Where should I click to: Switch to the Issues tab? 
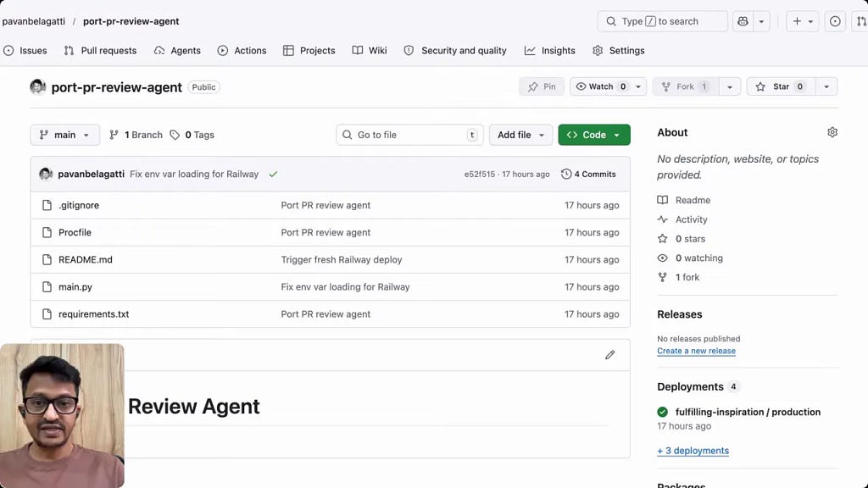tap(25, 50)
